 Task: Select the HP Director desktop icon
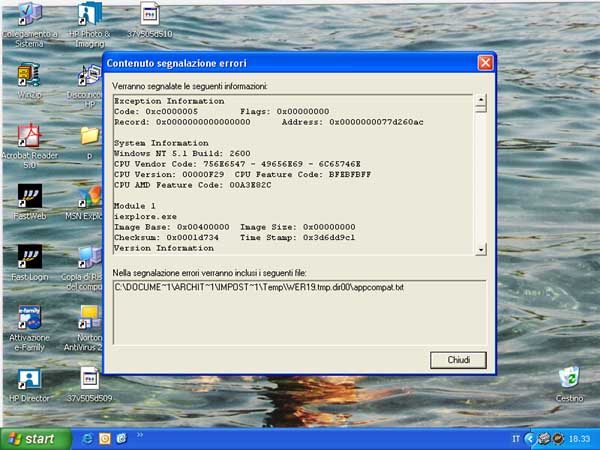(x=29, y=385)
